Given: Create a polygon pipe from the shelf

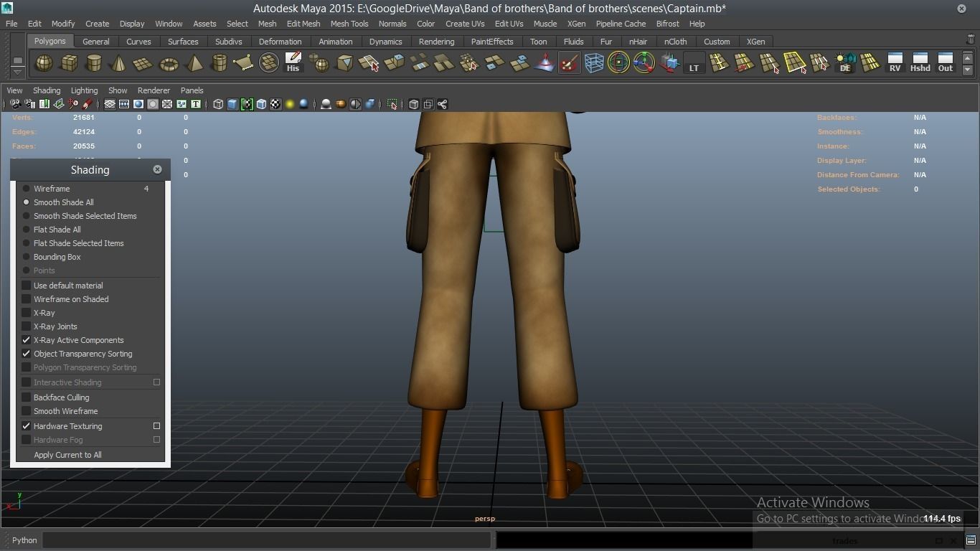Looking at the screenshot, I should [x=219, y=63].
